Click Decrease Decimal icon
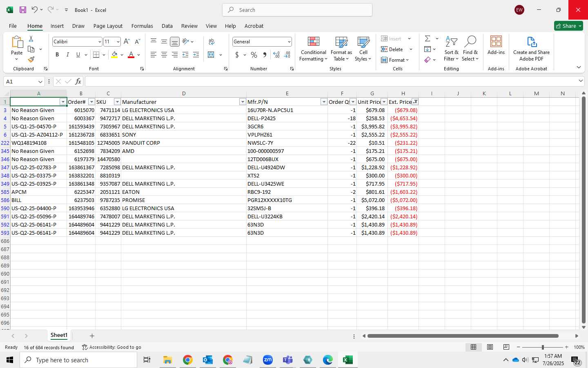The height and width of the screenshot is (368, 588). click(x=287, y=55)
